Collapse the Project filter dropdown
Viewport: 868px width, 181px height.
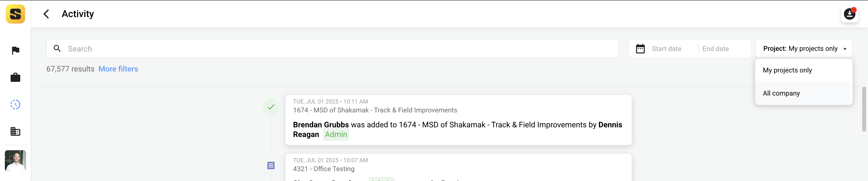click(x=844, y=48)
